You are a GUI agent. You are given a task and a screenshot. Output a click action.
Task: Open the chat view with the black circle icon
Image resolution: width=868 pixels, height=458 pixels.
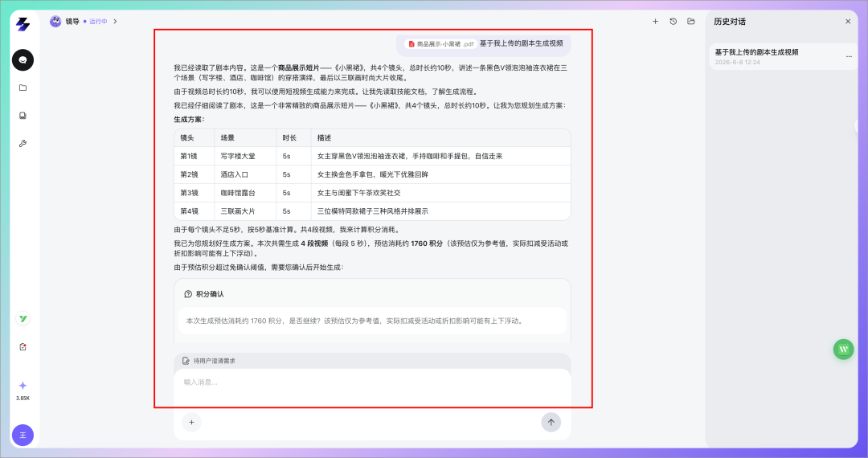tap(23, 59)
